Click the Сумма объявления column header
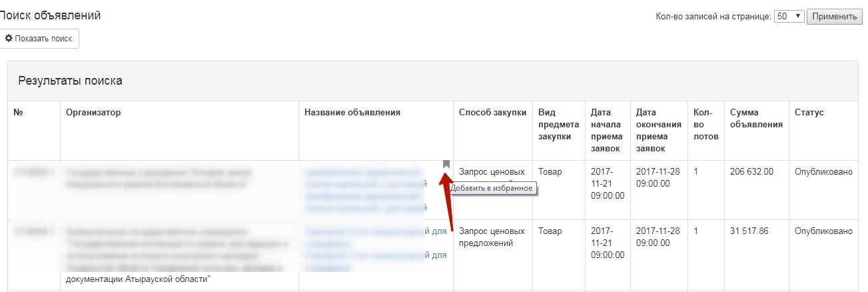868x292 pixels. pos(756,119)
